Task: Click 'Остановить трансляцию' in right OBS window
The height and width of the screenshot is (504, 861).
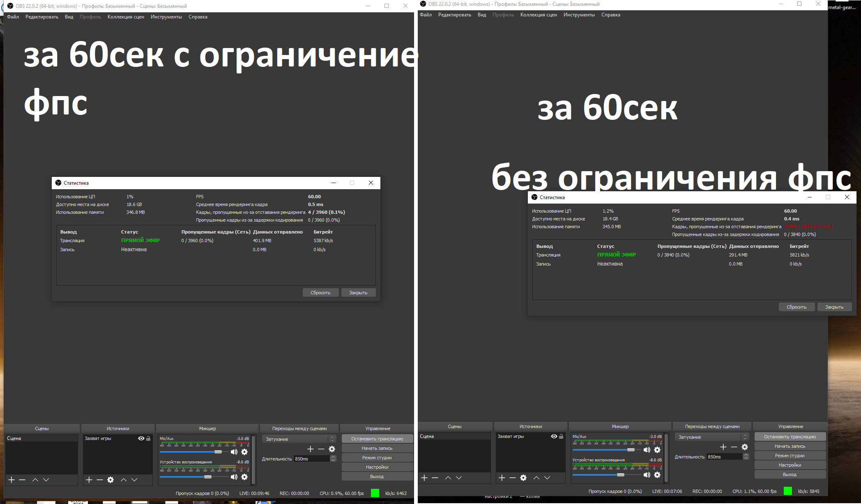Action: coord(790,437)
